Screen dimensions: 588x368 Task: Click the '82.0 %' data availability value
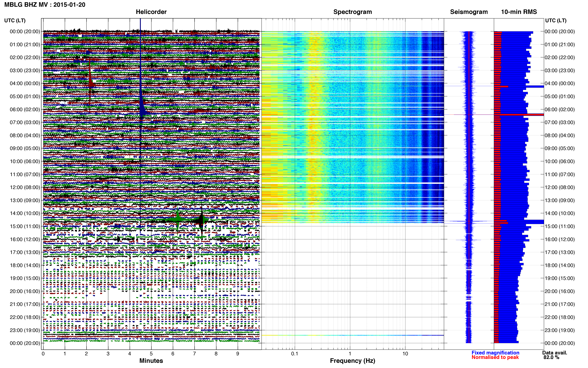[x=551, y=357]
